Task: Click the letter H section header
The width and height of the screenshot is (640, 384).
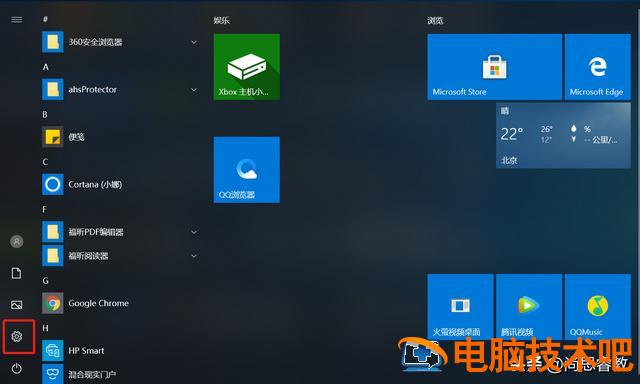Action: click(x=45, y=328)
